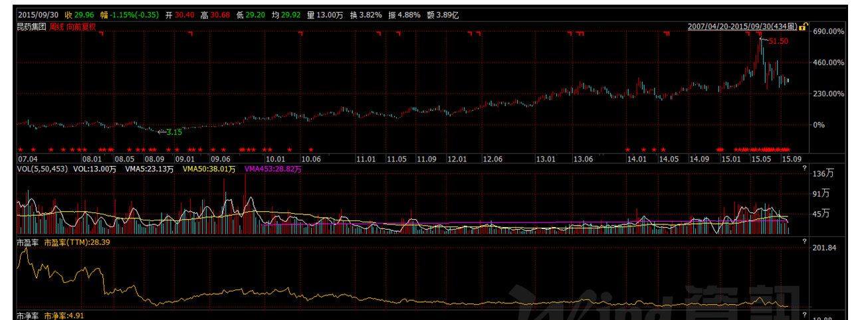Click the white VOL:13.00万 value
The image size is (868, 320).
[x=95, y=169]
